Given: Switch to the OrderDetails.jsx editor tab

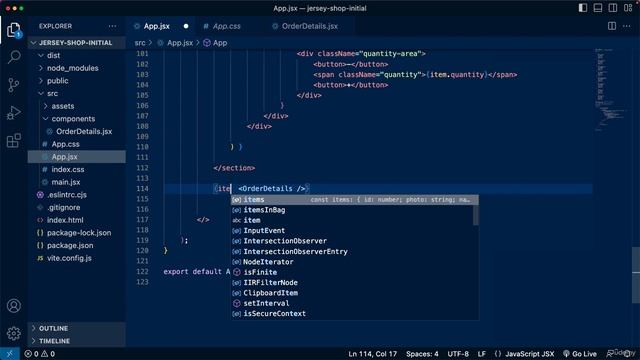Looking at the screenshot, I should [309, 26].
